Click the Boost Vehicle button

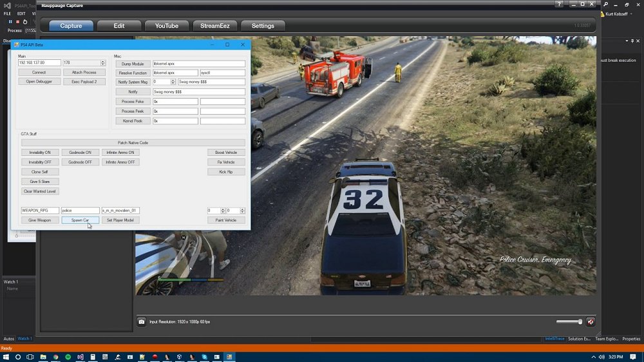pos(226,153)
